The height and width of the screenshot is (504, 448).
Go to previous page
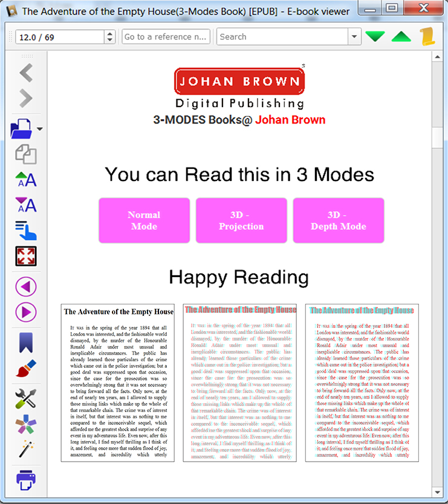[25, 286]
